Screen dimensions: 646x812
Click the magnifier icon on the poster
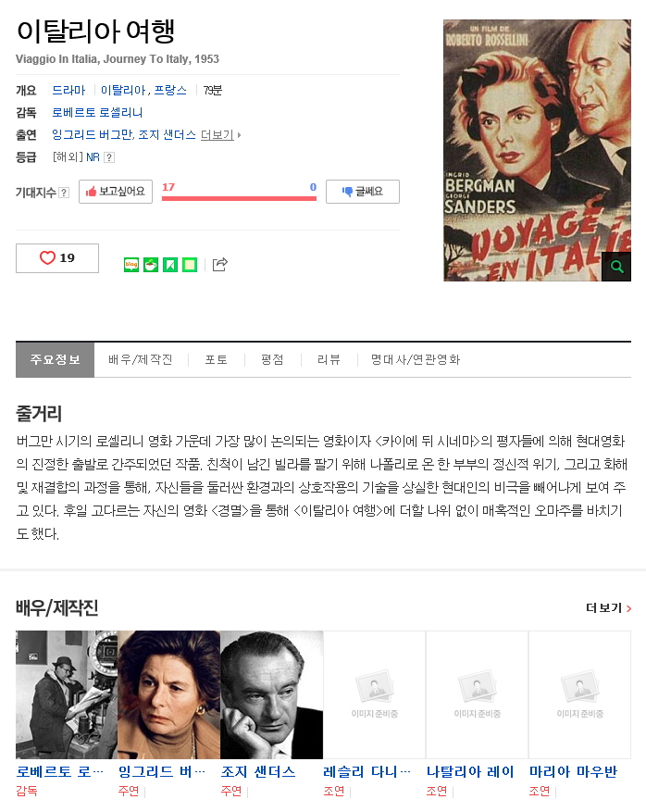[616, 267]
